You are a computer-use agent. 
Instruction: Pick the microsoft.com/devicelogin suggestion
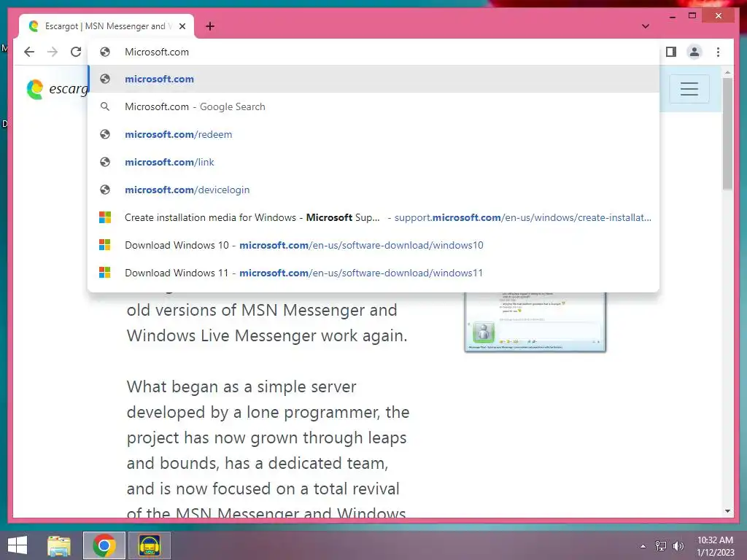click(x=374, y=190)
